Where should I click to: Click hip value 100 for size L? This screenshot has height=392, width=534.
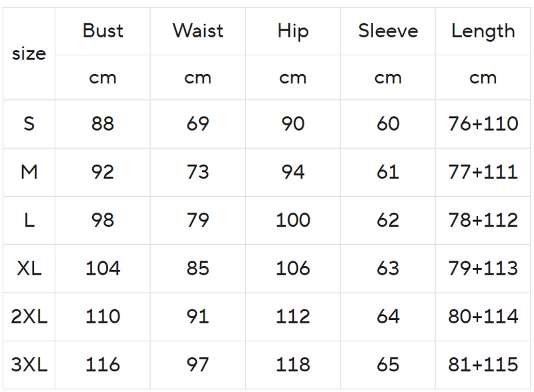[292, 220]
